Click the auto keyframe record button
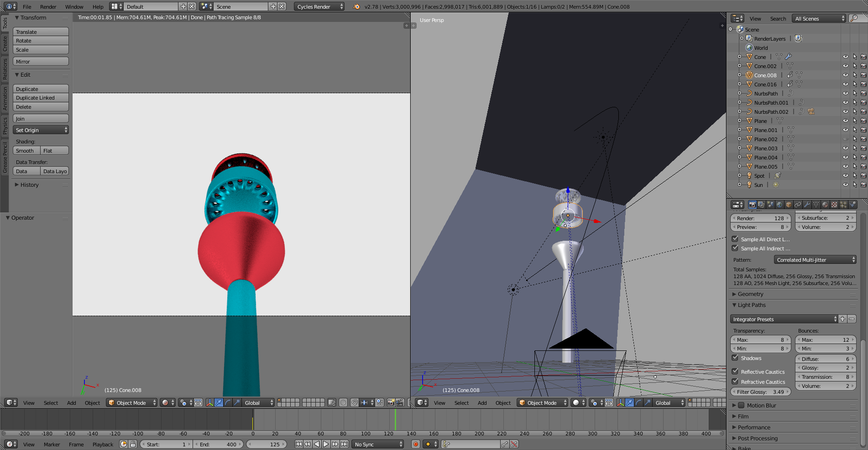 coord(415,444)
